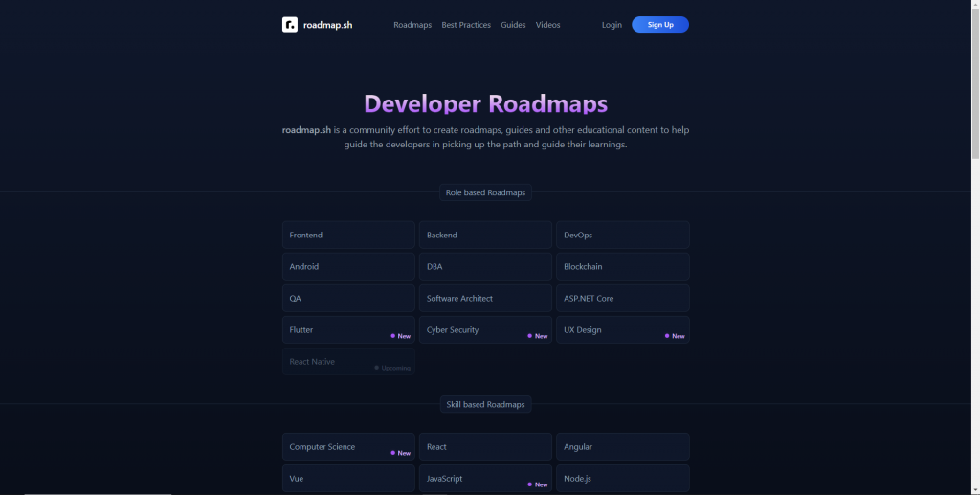Open the React skill roadmap card

coord(485,447)
